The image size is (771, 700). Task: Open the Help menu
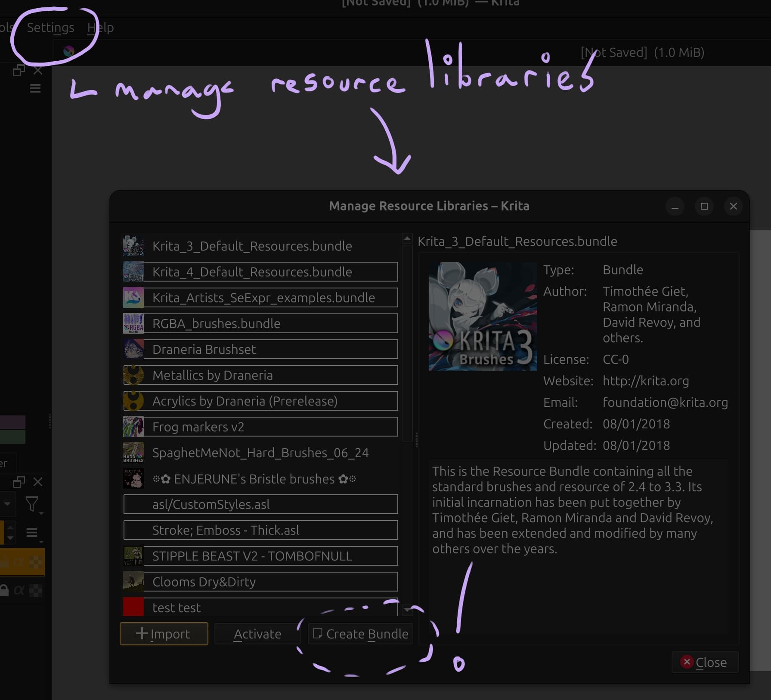pyautogui.click(x=101, y=28)
